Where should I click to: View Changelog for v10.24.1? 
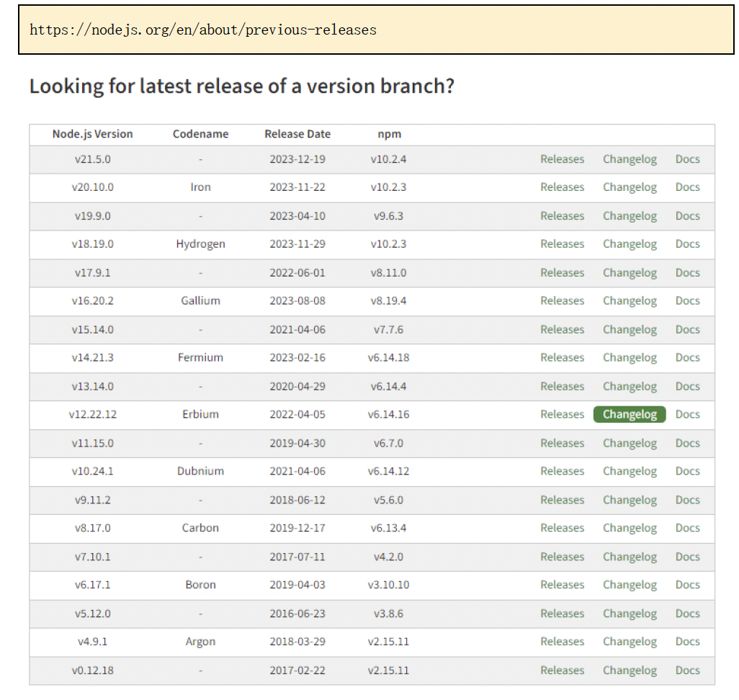click(630, 472)
